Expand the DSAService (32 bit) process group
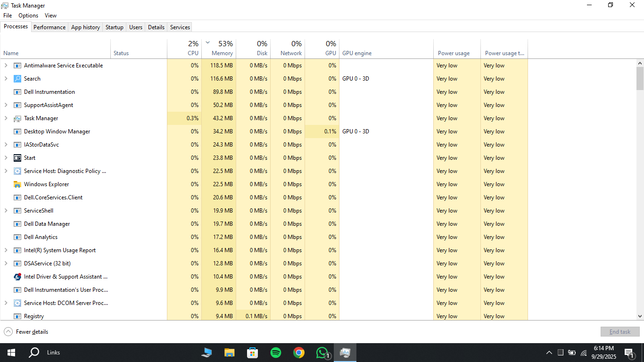644x362 pixels. (6, 263)
